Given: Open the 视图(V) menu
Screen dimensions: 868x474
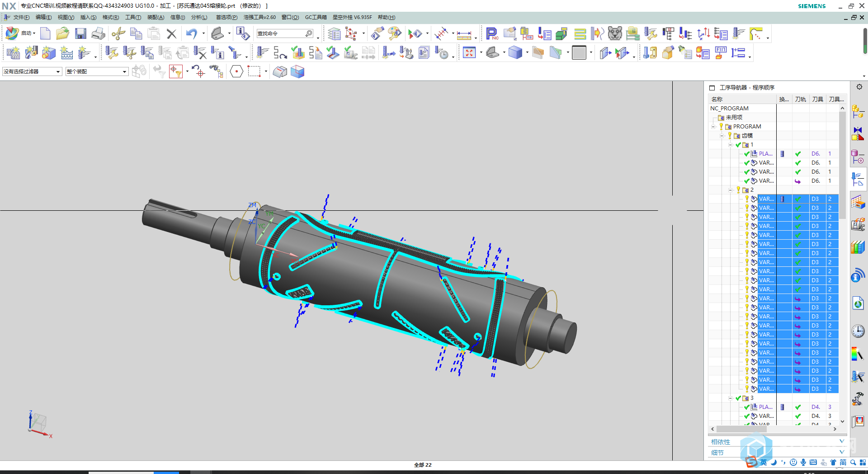Looking at the screenshot, I should coord(66,17).
